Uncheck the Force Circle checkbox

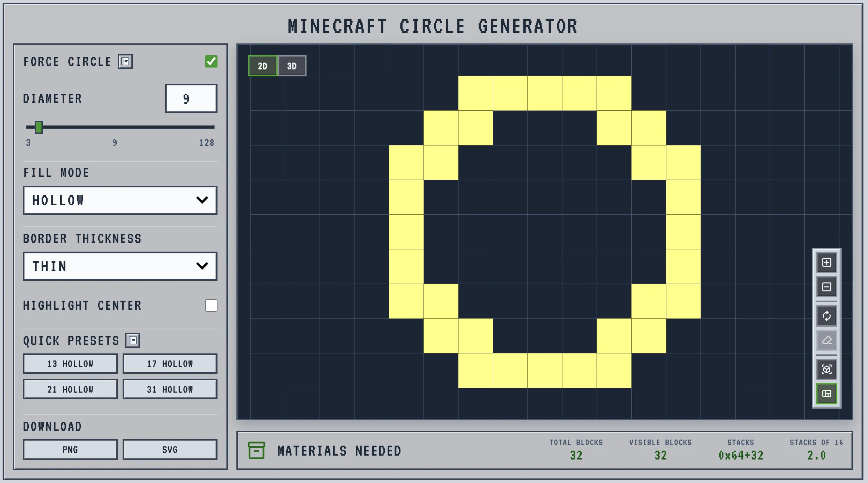coord(211,61)
